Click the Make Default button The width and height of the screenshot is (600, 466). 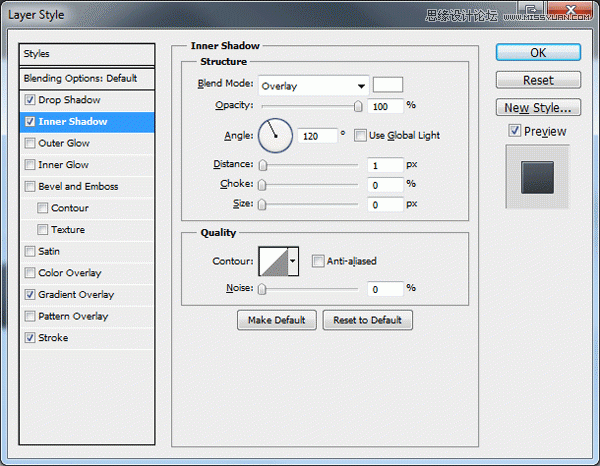coord(277,320)
